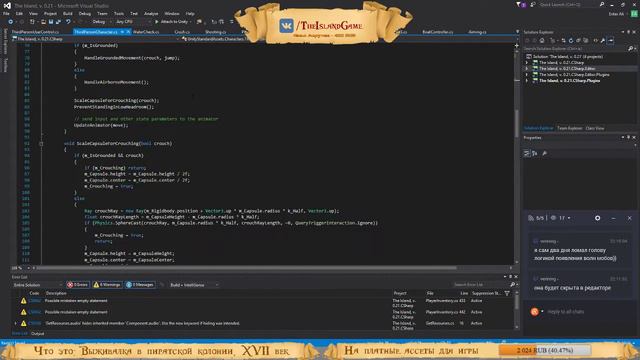Toggle the 0 Errors filter button

78,285
